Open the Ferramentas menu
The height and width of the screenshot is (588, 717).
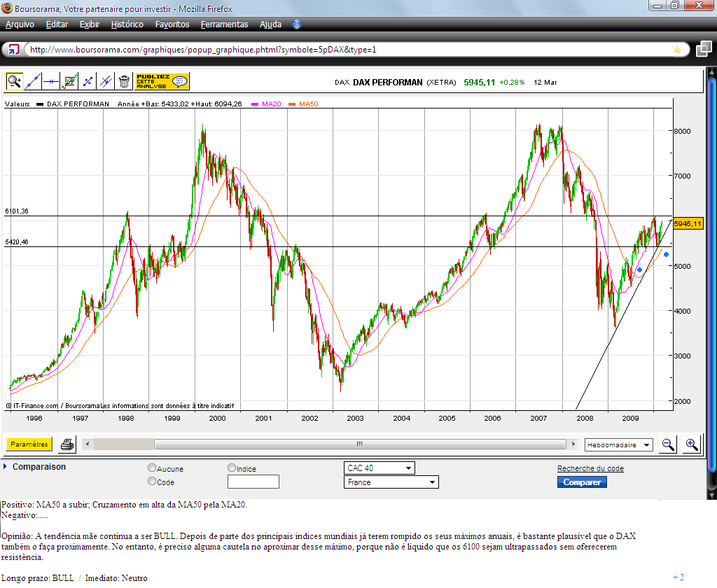pyautogui.click(x=224, y=24)
